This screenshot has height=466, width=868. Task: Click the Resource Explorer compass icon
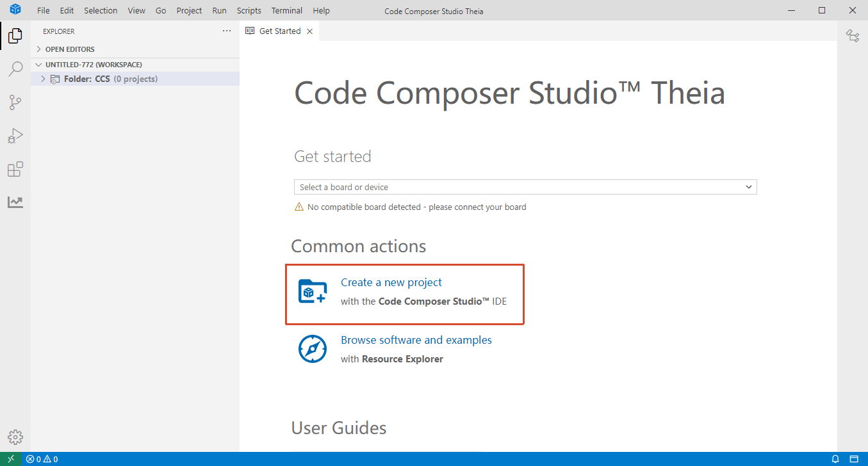[x=313, y=349]
